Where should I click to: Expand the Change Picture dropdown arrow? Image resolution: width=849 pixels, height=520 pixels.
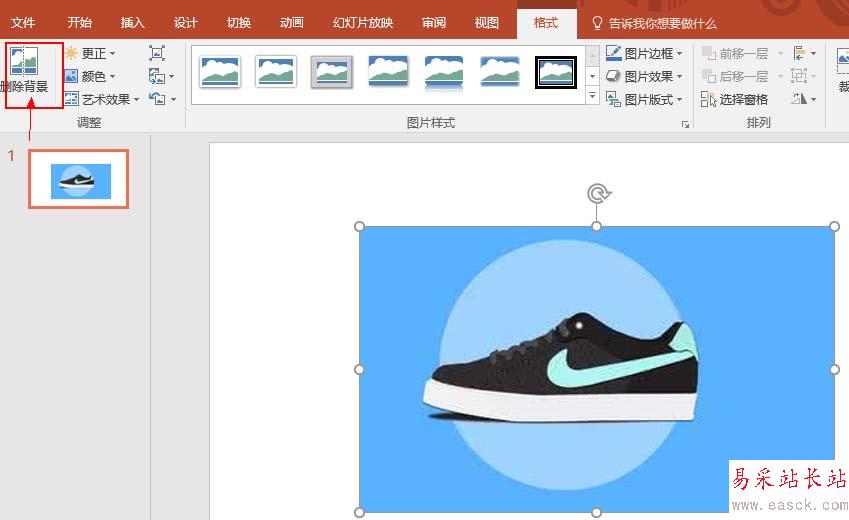coord(172,76)
